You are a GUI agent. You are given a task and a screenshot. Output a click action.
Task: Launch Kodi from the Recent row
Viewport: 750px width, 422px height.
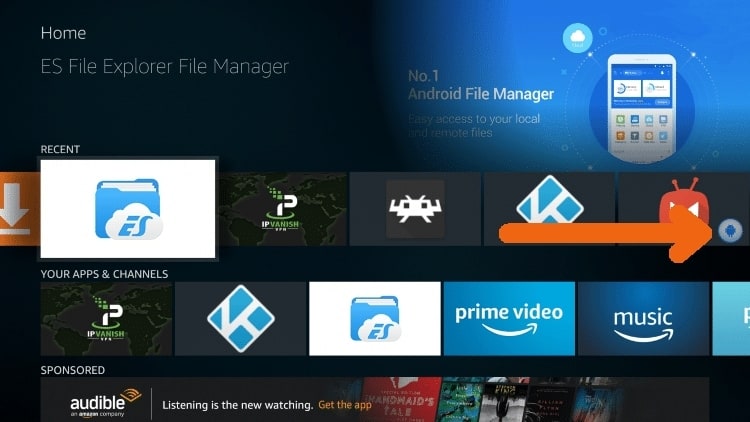pyautogui.click(x=549, y=209)
